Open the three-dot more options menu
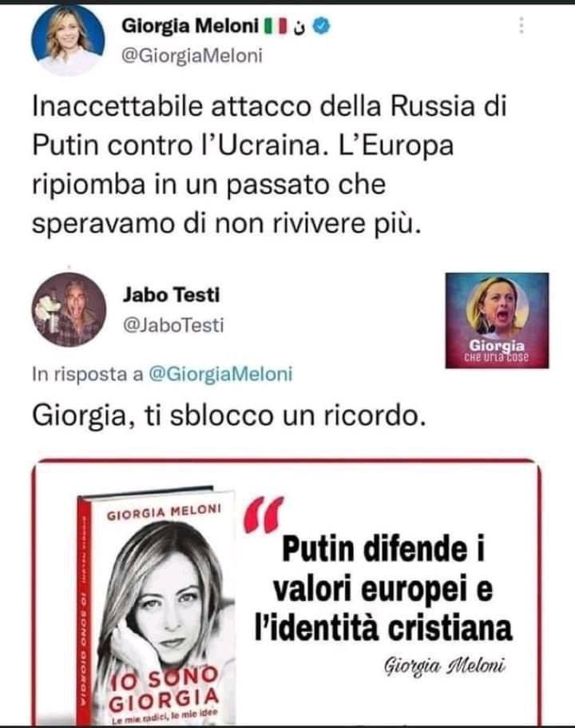This screenshot has height=728, width=575. (521, 26)
